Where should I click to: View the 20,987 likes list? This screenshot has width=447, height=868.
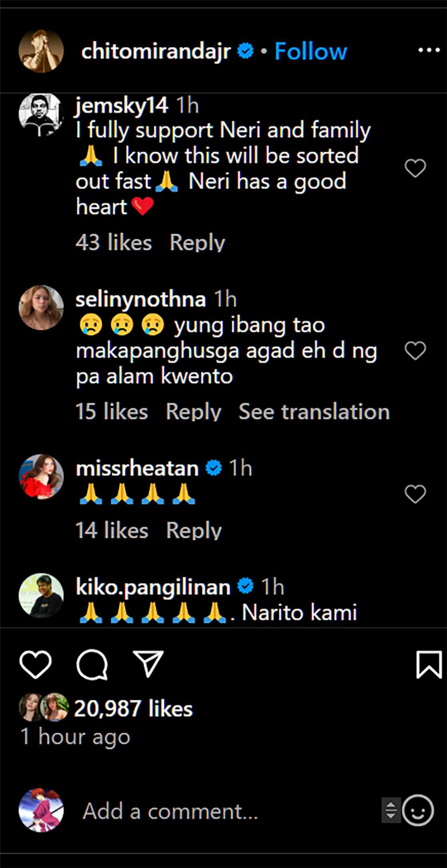pos(133,709)
